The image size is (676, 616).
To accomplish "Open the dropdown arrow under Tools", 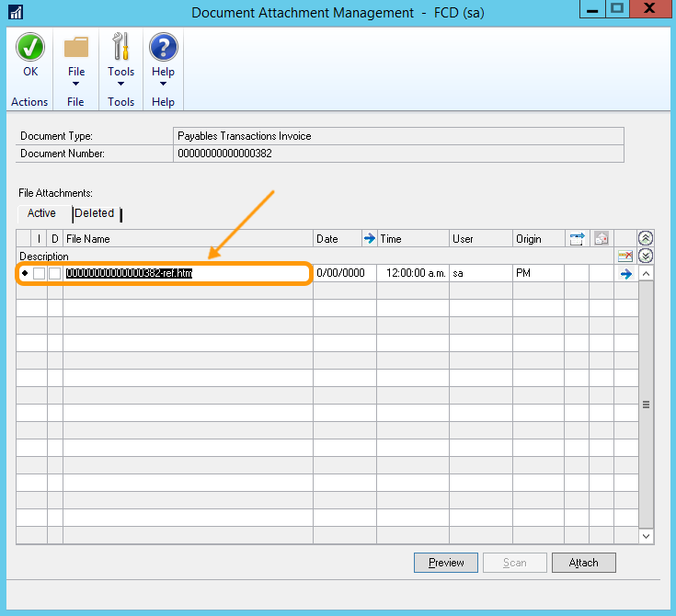I will click(120, 84).
